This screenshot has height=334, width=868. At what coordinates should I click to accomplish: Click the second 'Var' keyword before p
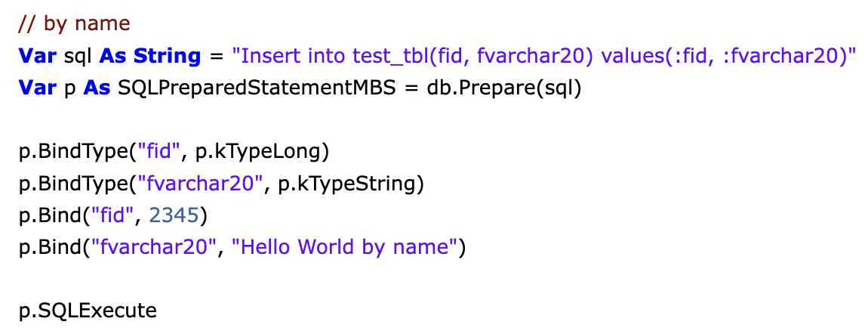coord(38,88)
